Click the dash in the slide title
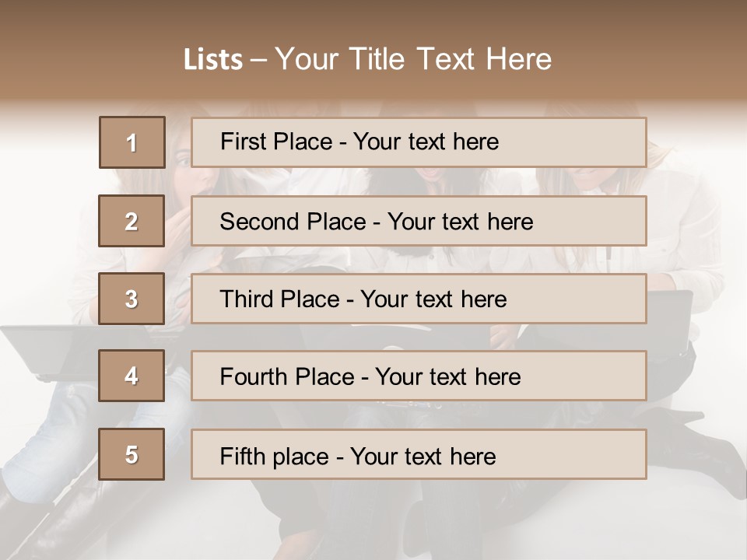The height and width of the screenshot is (560, 747). pos(258,59)
